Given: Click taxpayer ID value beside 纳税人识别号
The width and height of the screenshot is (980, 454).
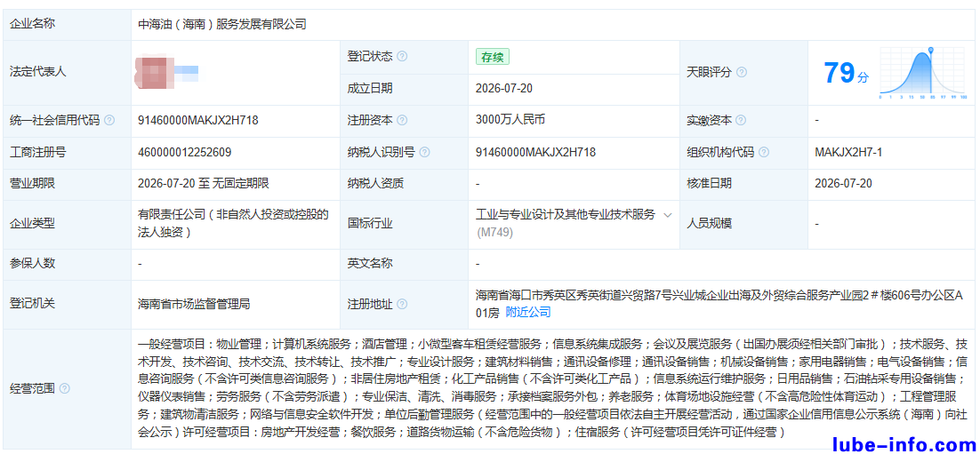Looking at the screenshot, I should [535, 152].
